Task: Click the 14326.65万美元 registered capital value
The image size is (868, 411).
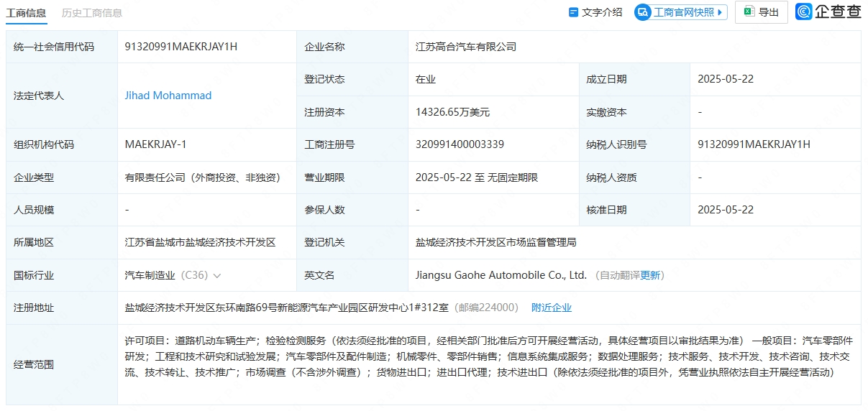Action: (452, 112)
